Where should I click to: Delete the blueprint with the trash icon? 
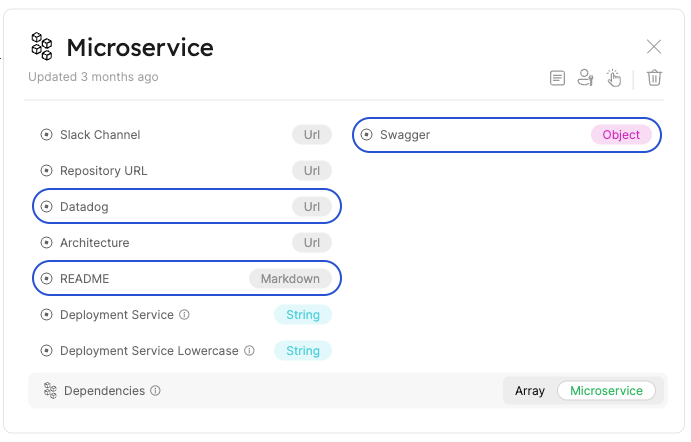click(654, 77)
